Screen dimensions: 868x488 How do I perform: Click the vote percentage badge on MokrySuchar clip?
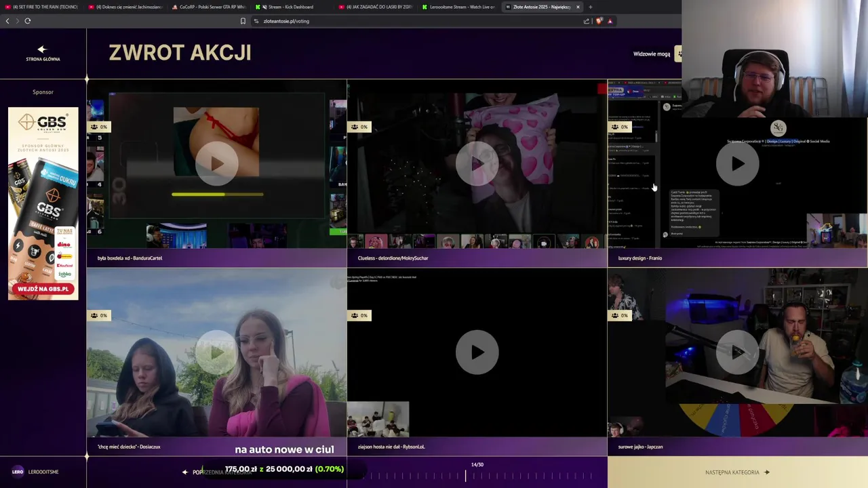pos(359,127)
